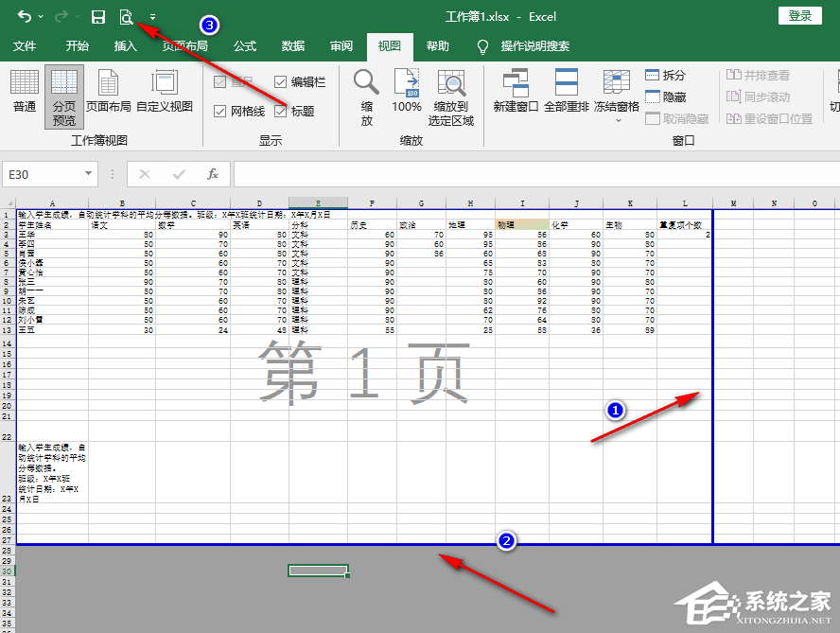
Task: Open the Home (开始) tab
Action: (x=78, y=46)
